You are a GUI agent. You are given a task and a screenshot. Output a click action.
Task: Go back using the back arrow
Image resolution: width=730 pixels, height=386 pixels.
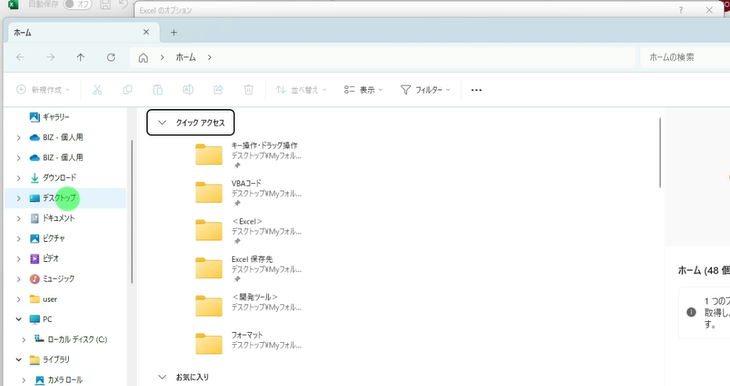(x=20, y=57)
